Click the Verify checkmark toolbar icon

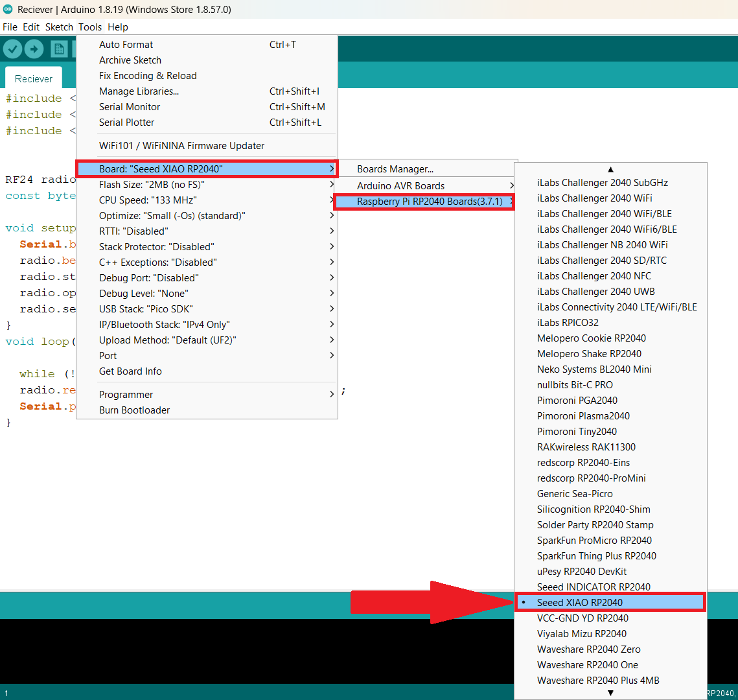click(x=13, y=49)
